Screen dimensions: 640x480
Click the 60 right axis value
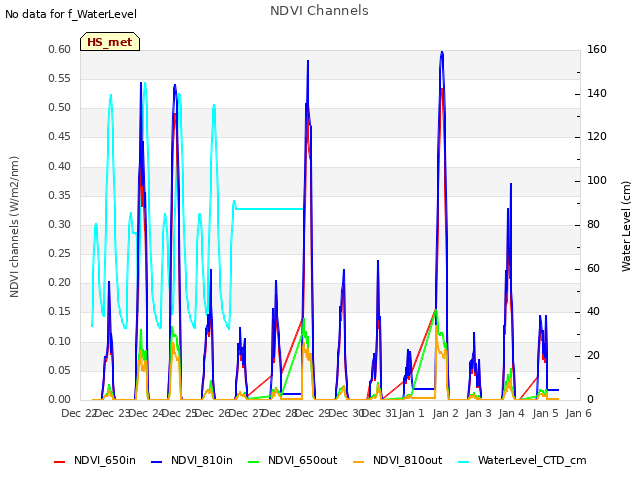(593, 269)
